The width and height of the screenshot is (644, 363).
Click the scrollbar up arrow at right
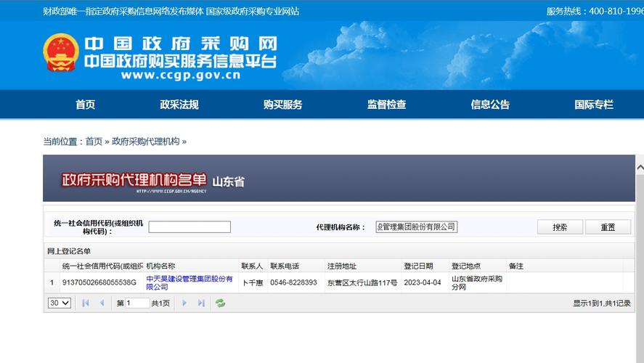click(640, 168)
